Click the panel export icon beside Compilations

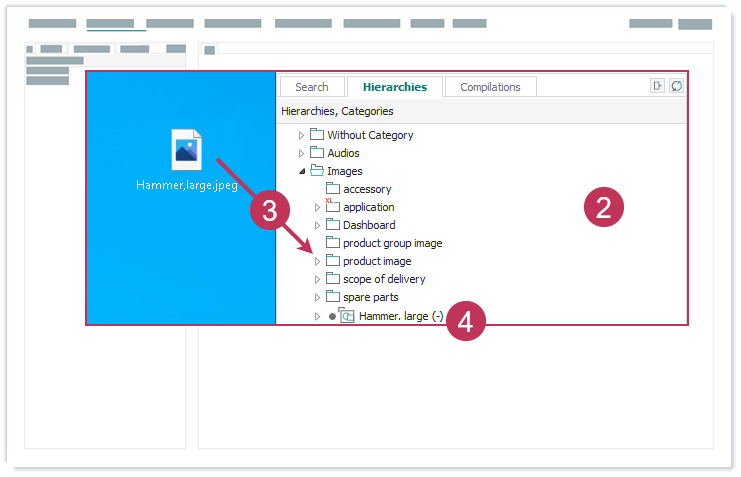(657, 86)
